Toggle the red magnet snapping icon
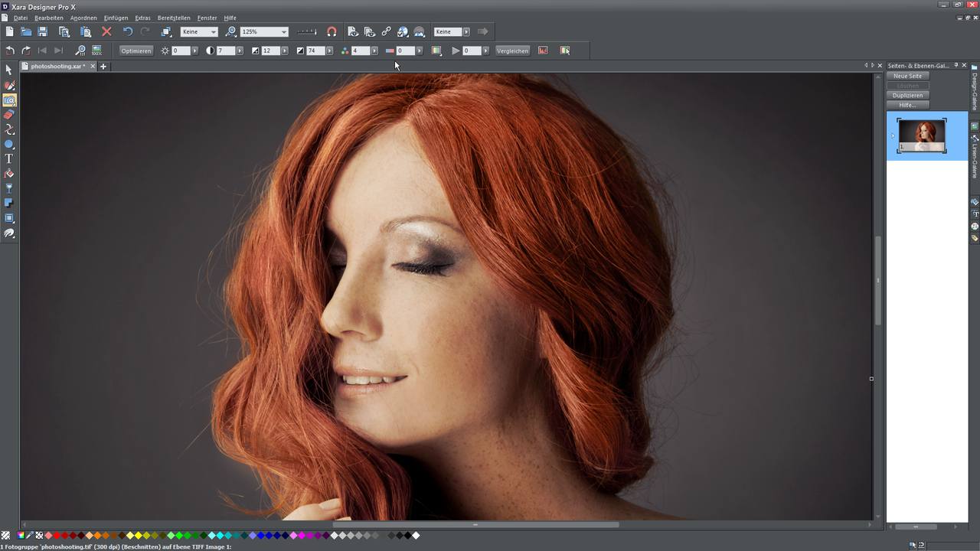Viewport: 980px width, 551px height. [x=332, y=31]
